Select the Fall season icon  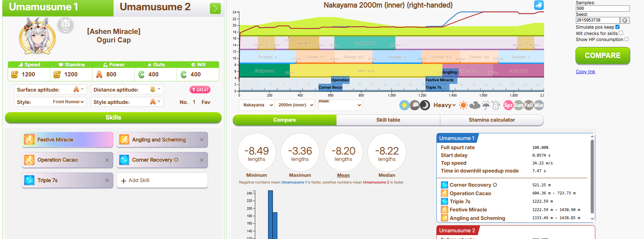point(529,105)
